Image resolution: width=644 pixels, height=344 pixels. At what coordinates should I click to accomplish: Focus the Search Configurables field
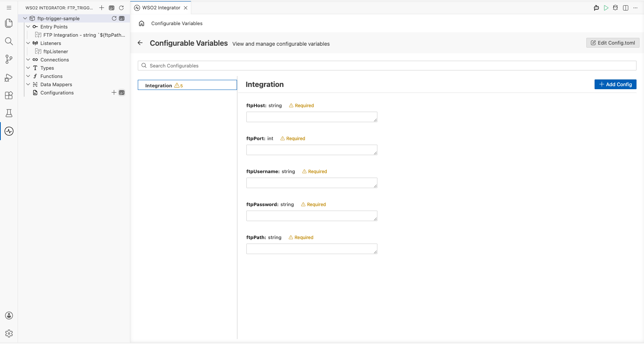pyautogui.click(x=387, y=66)
